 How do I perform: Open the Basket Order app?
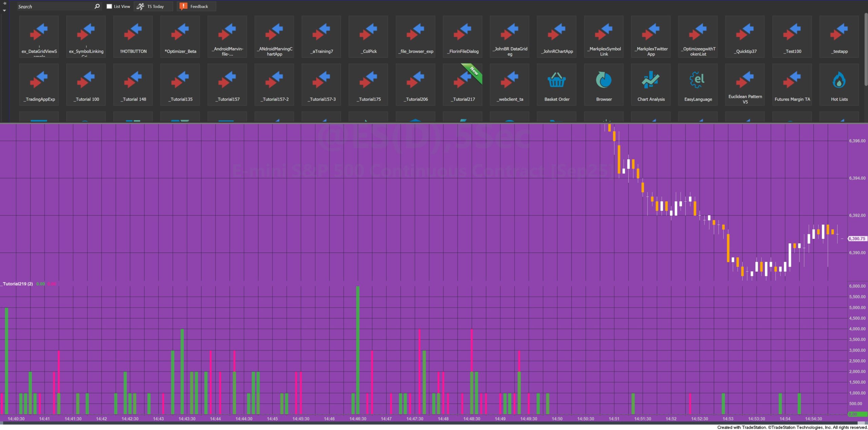click(556, 84)
